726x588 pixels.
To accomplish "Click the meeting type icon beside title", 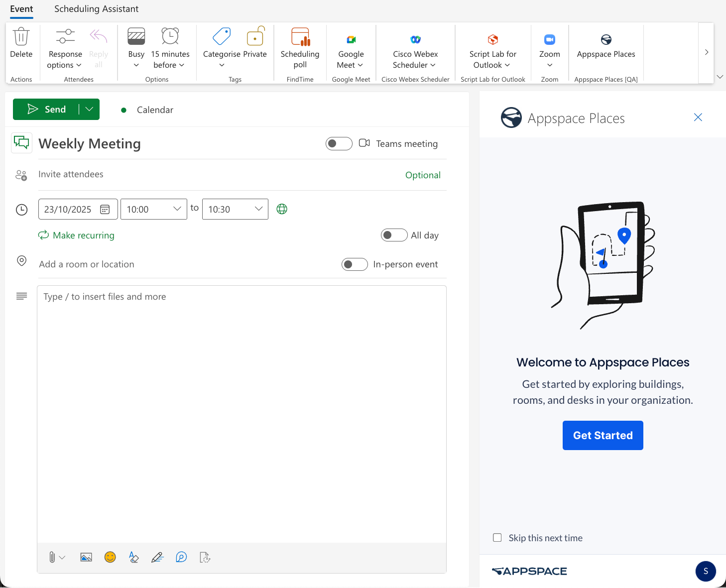I will (21, 143).
